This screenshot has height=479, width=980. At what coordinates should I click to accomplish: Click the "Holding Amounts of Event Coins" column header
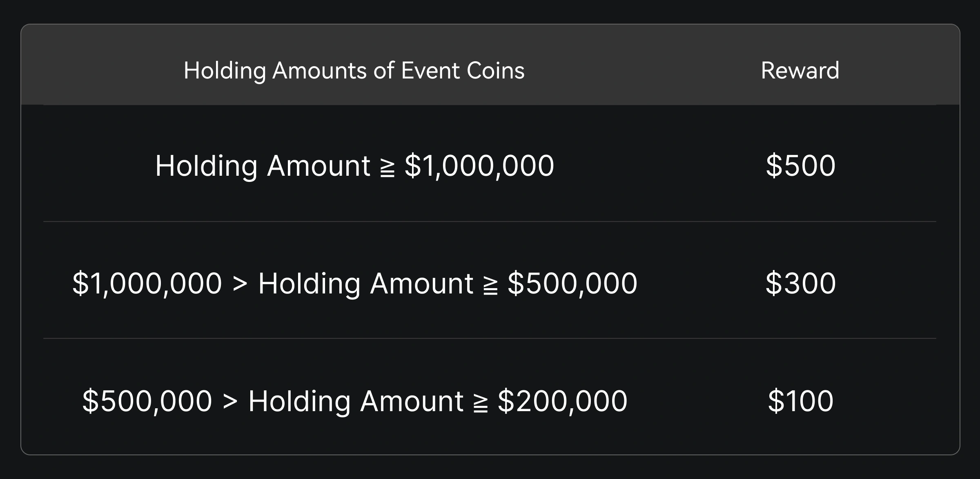pyautogui.click(x=354, y=70)
